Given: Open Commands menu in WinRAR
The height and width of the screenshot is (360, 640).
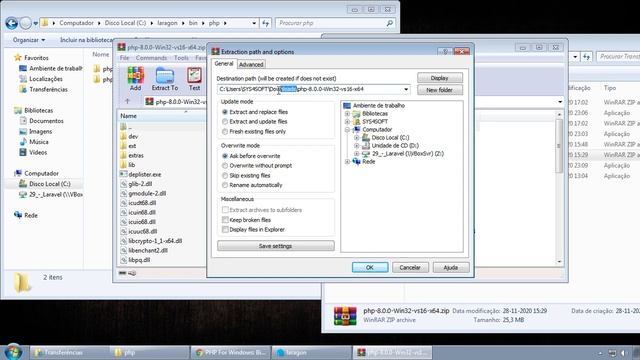Looking at the screenshot, I should [x=151, y=58].
